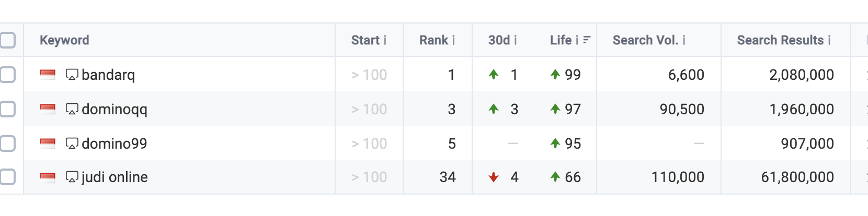Screen dimensions: 868x216
Task: Sort by the Search Results header
Action: click(780, 40)
